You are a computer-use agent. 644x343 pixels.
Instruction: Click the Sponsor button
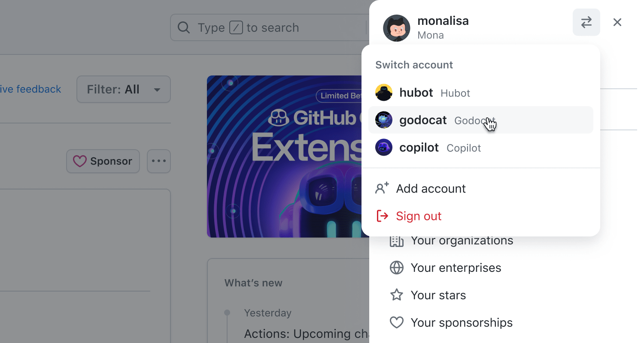click(103, 161)
